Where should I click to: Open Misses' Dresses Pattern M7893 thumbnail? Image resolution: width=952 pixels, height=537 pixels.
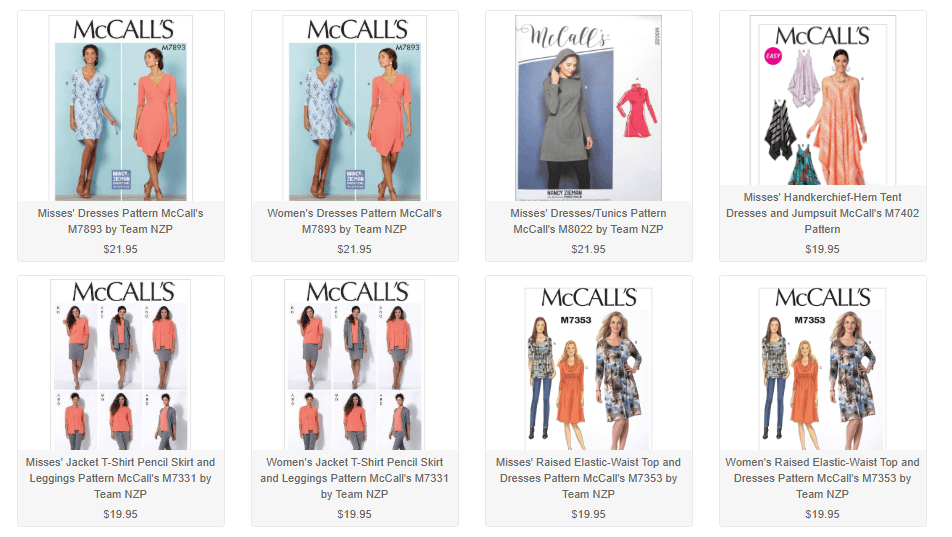coord(120,108)
